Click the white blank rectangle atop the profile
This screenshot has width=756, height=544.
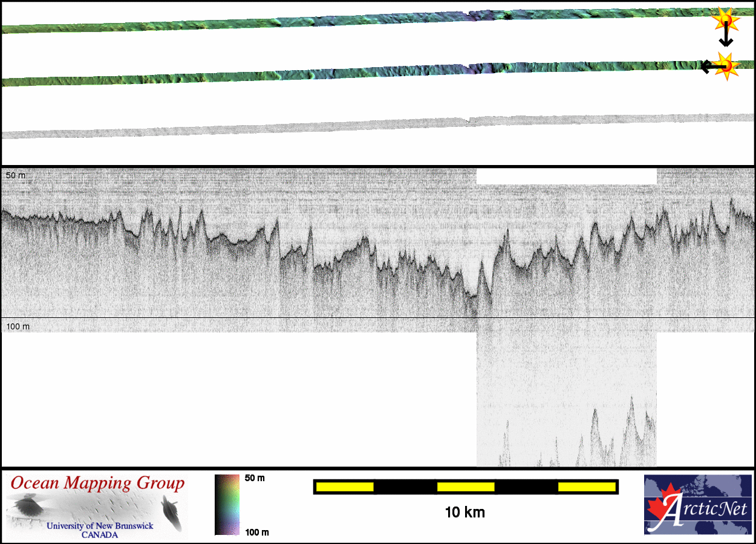coord(566,176)
